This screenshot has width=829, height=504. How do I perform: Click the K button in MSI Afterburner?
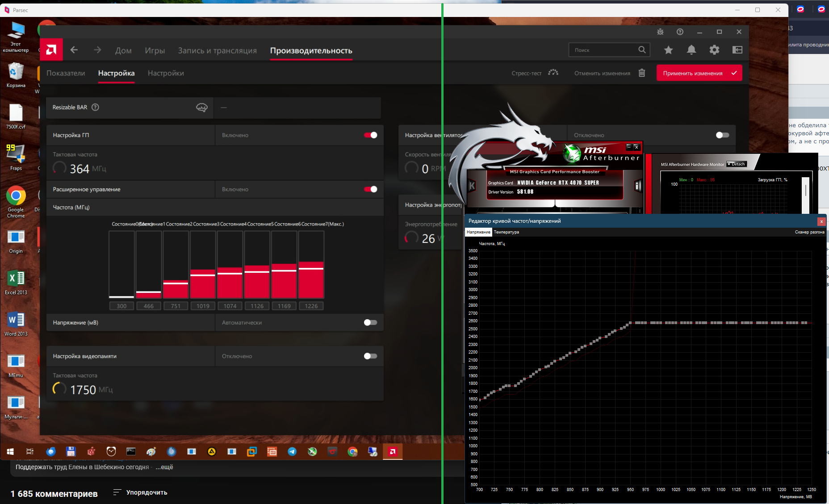pyautogui.click(x=472, y=186)
